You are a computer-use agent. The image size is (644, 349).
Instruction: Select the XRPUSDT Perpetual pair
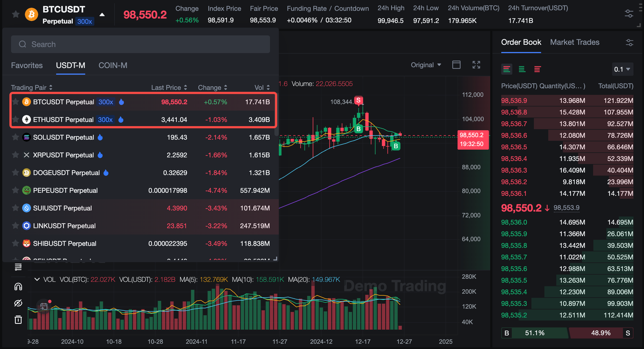63,155
